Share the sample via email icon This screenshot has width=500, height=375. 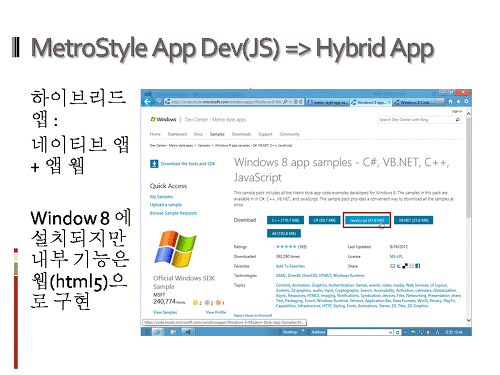(393, 266)
